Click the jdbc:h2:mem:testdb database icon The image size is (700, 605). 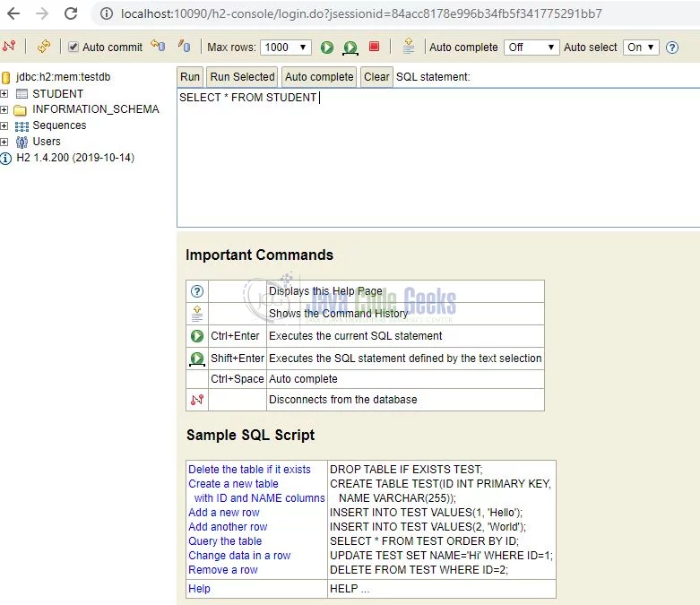coord(5,78)
